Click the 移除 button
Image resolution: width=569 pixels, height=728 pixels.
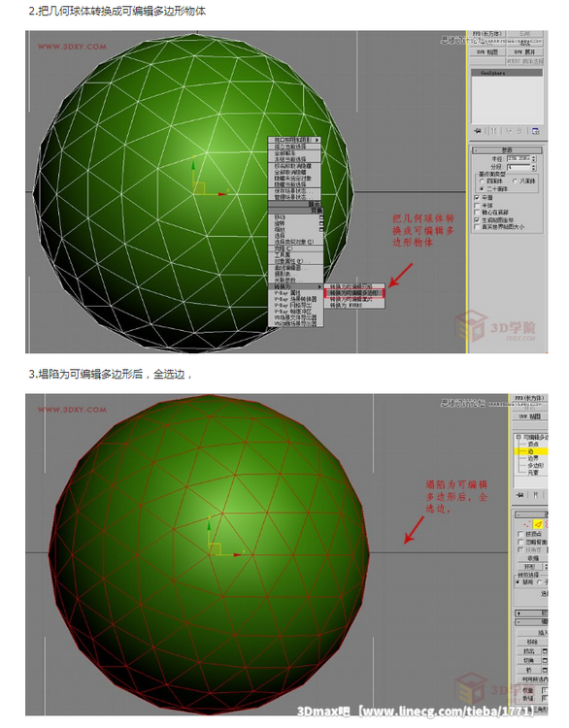(532, 642)
